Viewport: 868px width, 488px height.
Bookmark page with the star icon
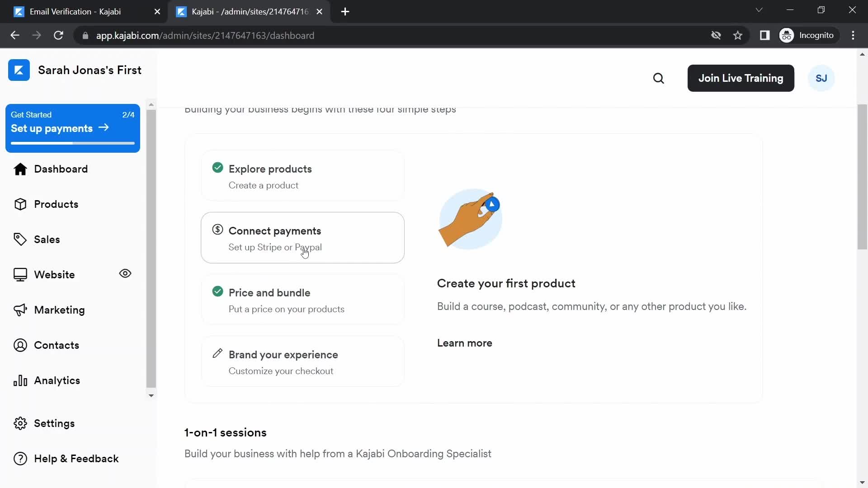click(738, 35)
